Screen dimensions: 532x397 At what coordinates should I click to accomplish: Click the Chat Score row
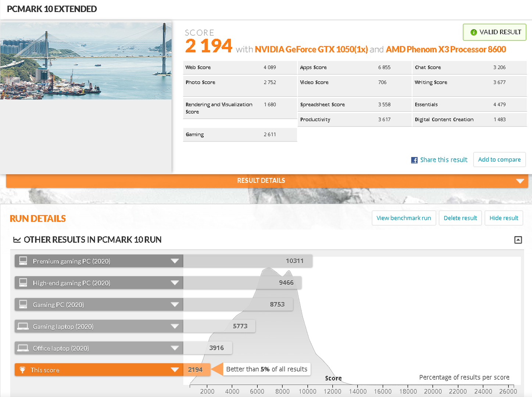pyautogui.click(x=469, y=67)
